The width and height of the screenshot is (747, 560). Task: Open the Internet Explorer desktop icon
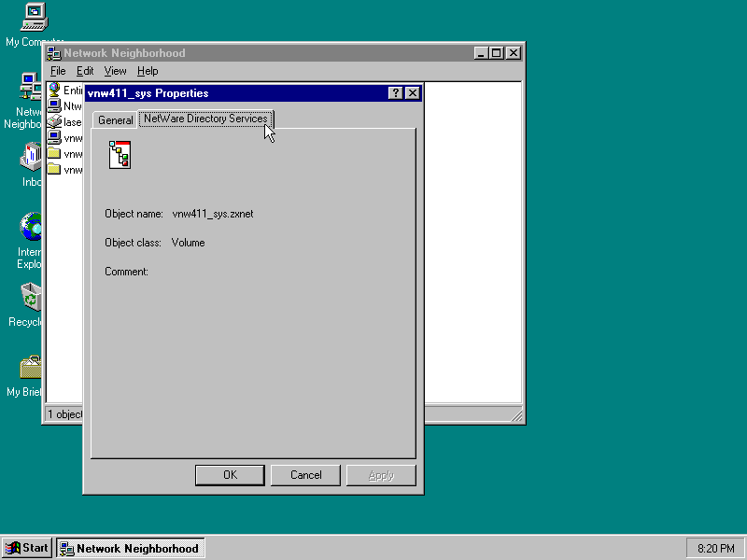click(31, 227)
